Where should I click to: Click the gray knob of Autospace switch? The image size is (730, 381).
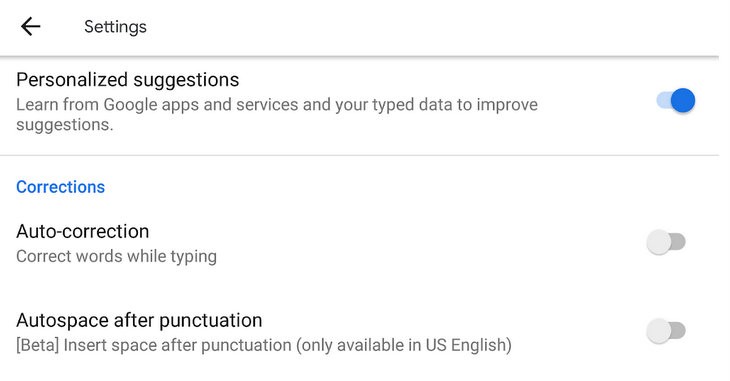pyautogui.click(x=659, y=331)
